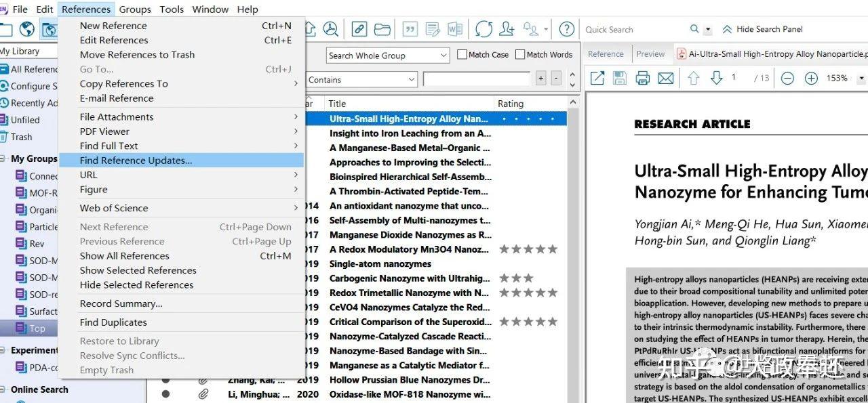Open the Web of Science submenu
This screenshot has height=403, width=868.
[182, 208]
